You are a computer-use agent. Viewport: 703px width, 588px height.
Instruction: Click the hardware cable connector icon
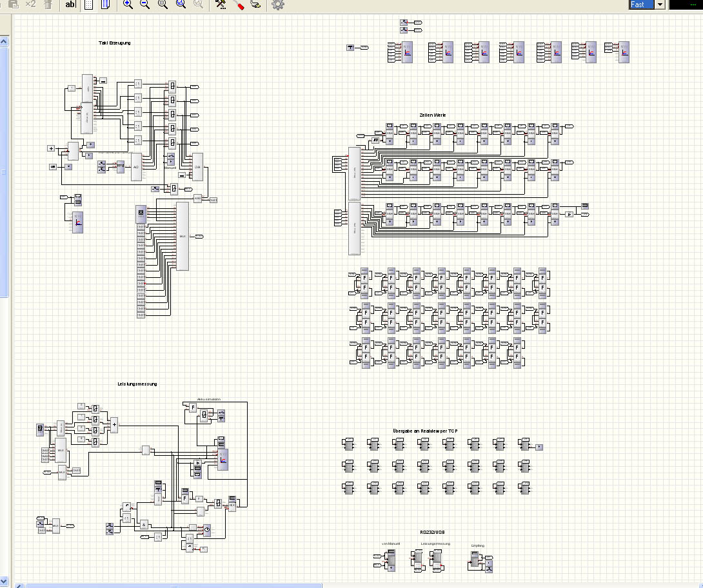point(255,5)
